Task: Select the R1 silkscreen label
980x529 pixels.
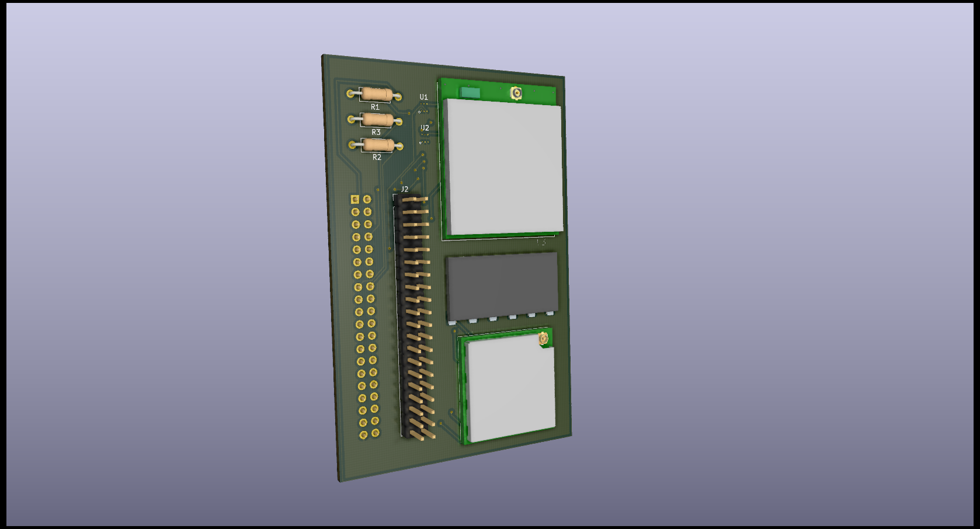Action: (375, 107)
